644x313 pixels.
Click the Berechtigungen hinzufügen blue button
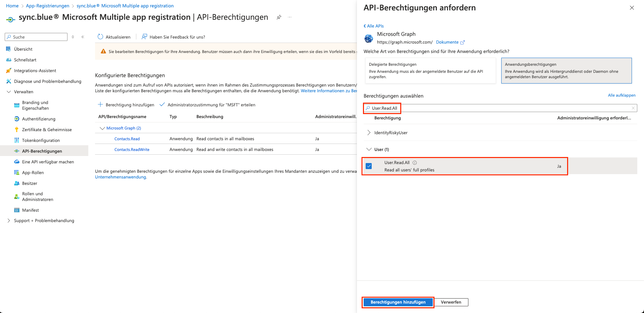point(398,302)
